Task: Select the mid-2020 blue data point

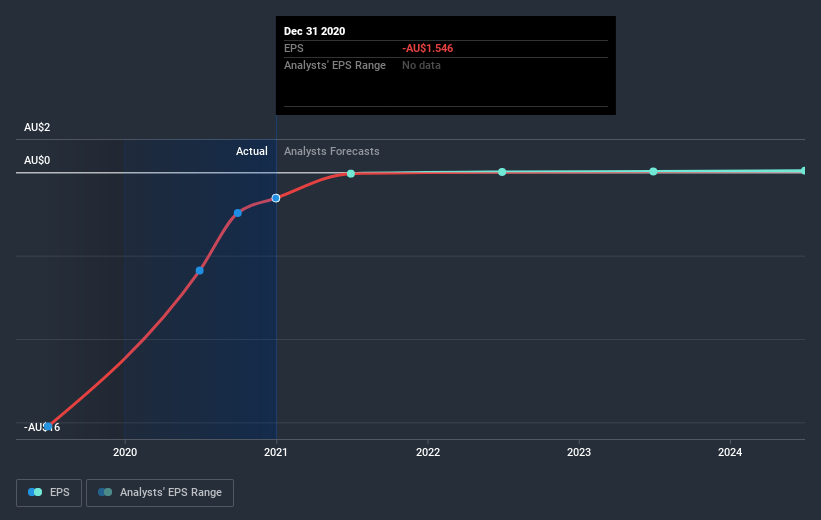Action: [x=199, y=271]
